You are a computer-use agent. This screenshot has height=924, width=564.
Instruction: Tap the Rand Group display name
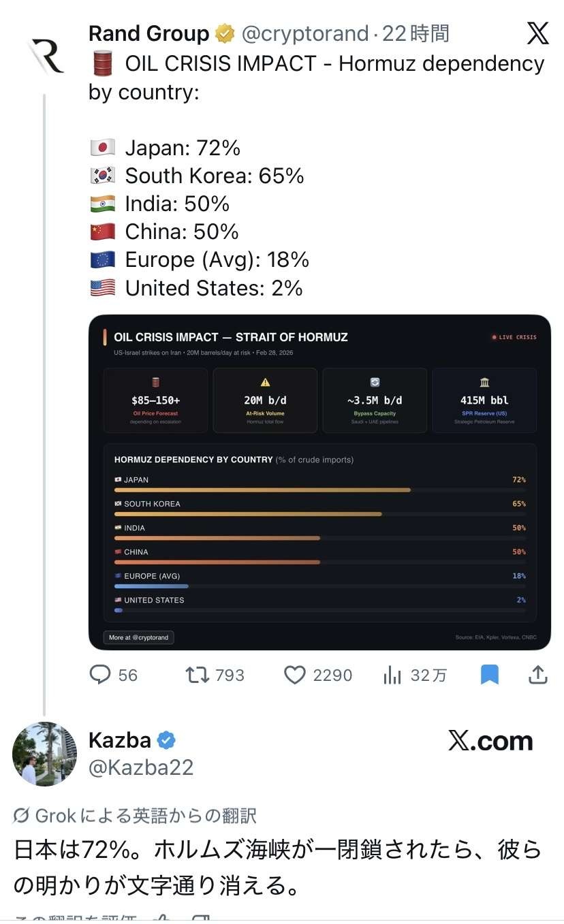point(148,33)
